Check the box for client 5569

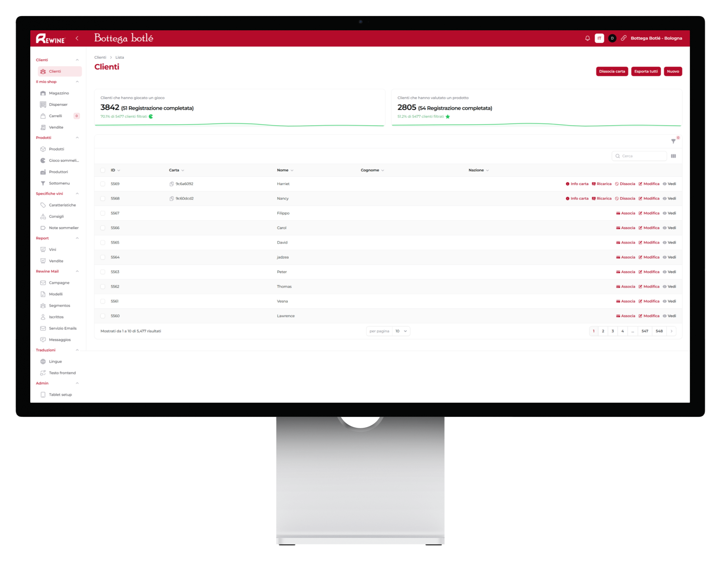coord(103,184)
